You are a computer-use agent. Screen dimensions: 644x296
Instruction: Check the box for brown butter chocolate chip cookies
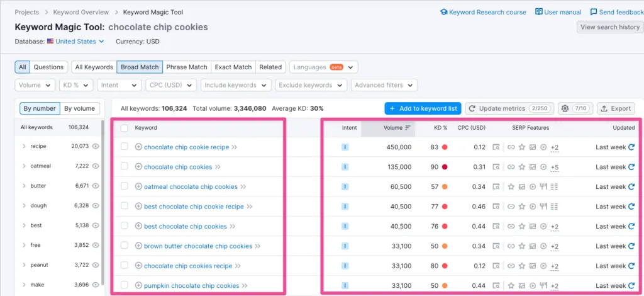[125, 246]
